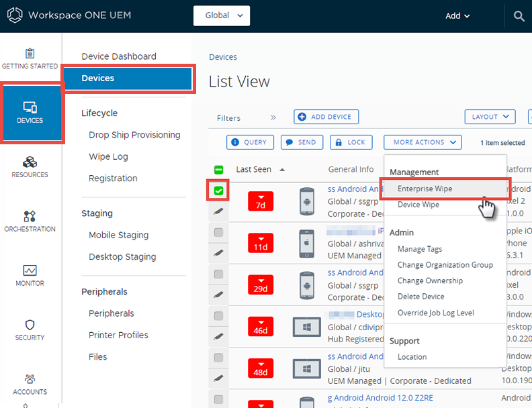Open Devices list in the submenu
This screenshot has width=532, height=408.
[128, 79]
